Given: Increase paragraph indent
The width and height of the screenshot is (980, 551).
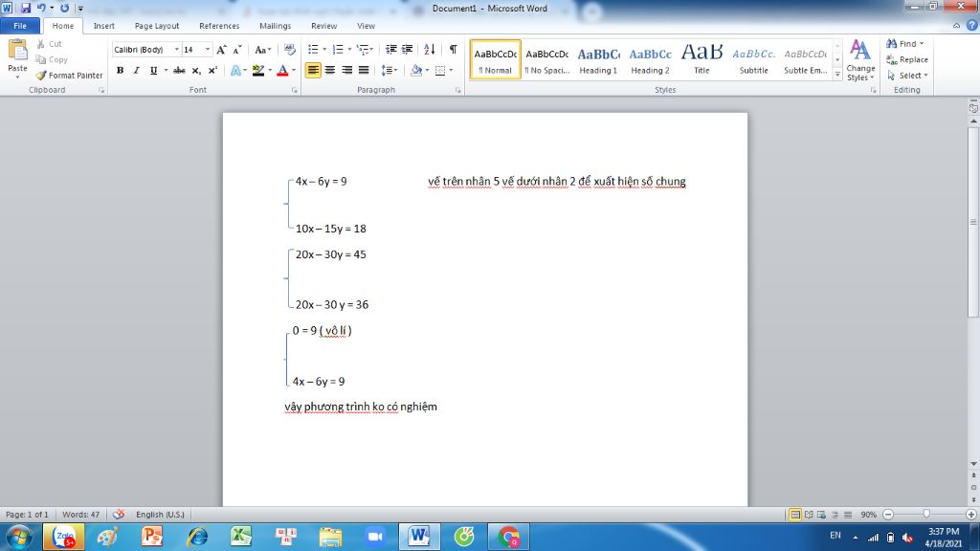Looking at the screenshot, I should [408, 50].
